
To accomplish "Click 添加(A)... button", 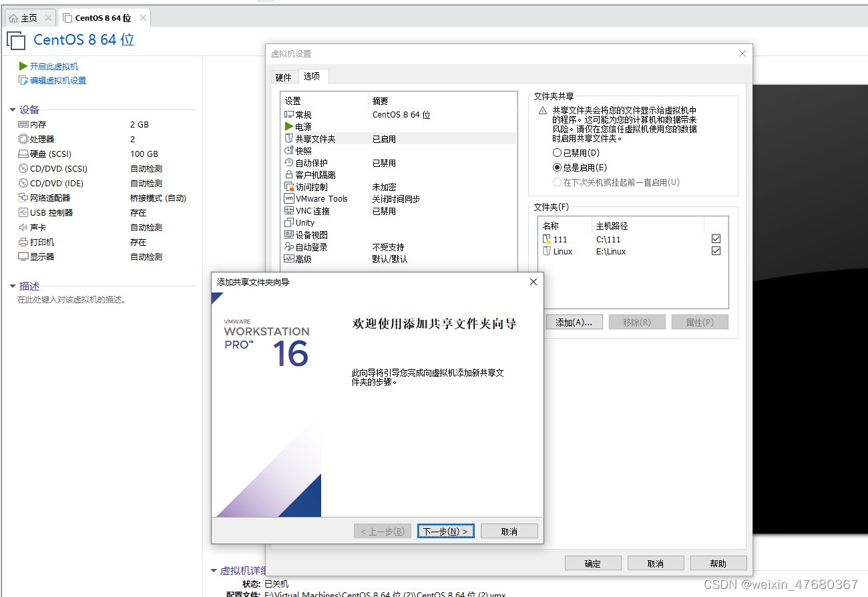I will pyautogui.click(x=574, y=323).
